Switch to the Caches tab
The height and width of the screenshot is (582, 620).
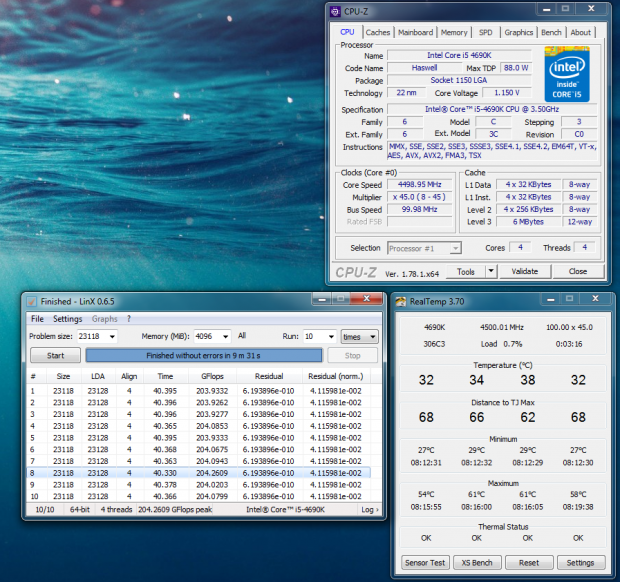(x=378, y=32)
